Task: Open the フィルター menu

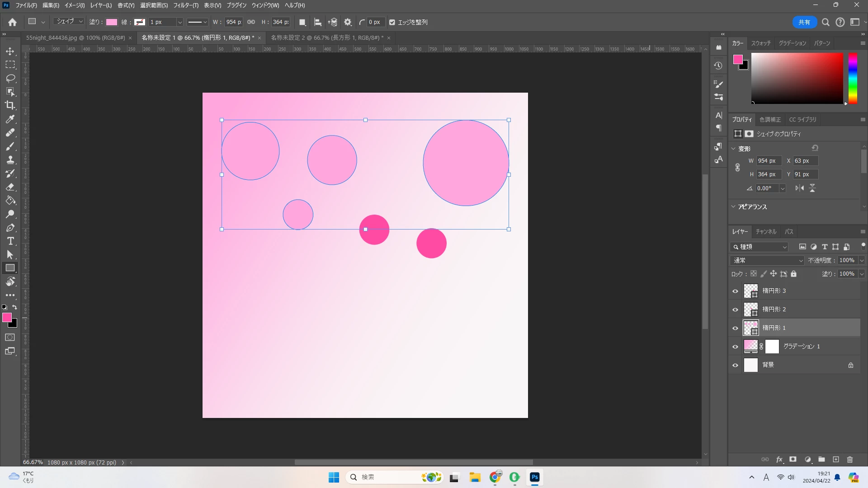Action: tap(186, 5)
